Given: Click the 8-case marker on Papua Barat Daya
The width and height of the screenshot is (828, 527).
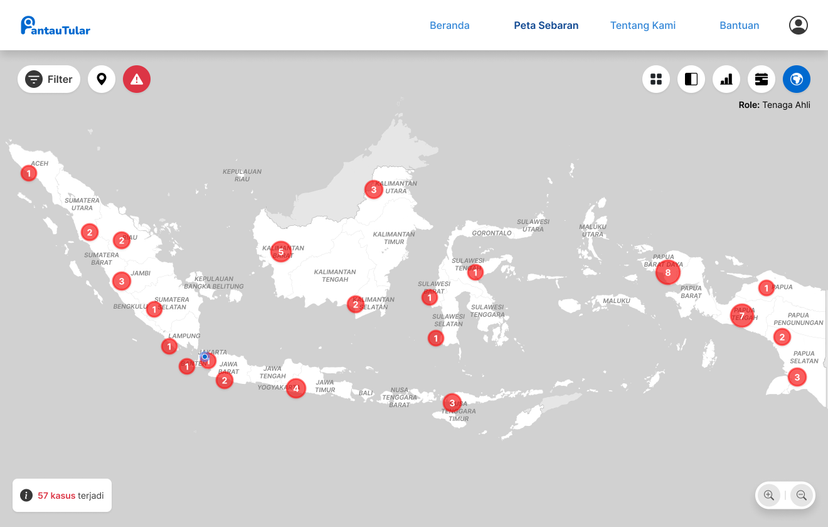Looking at the screenshot, I should click(x=668, y=272).
